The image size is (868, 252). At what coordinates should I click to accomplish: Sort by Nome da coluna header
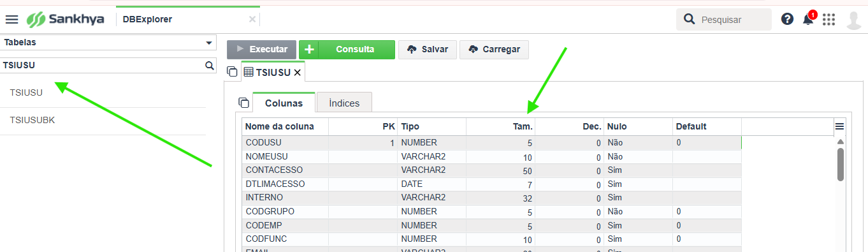point(286,126)
